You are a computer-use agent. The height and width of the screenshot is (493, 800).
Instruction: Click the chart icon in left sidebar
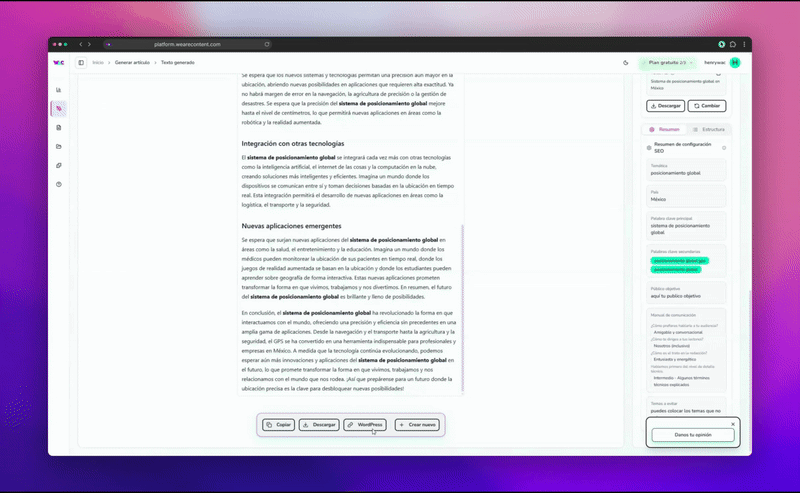pyautogui.click(x=58, y=90)
